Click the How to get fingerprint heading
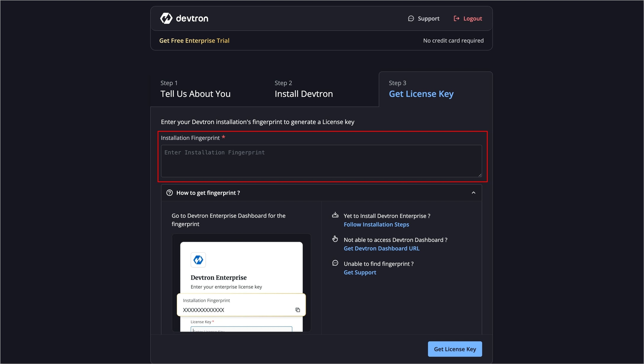This screenshot has width=644, height=364. click(208, 193)
